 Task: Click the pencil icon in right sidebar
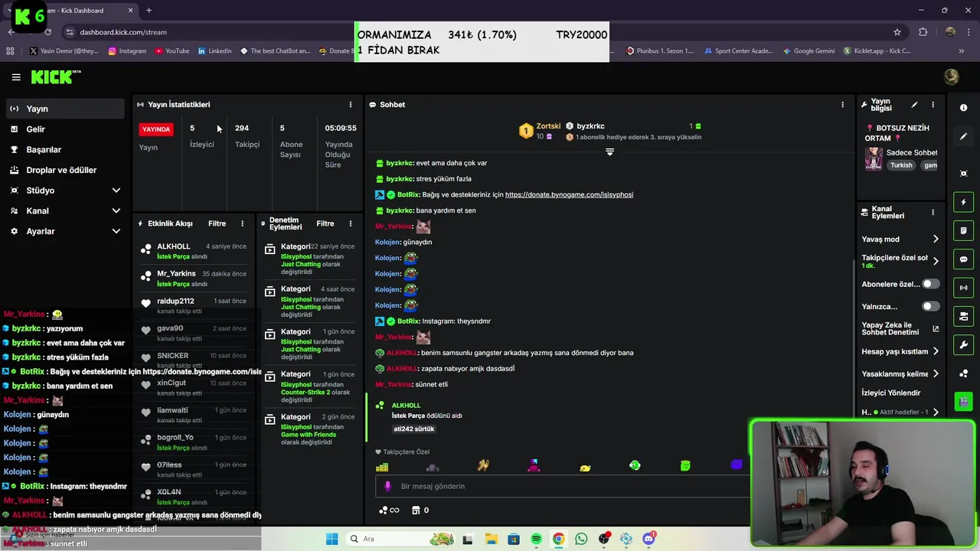963,136
